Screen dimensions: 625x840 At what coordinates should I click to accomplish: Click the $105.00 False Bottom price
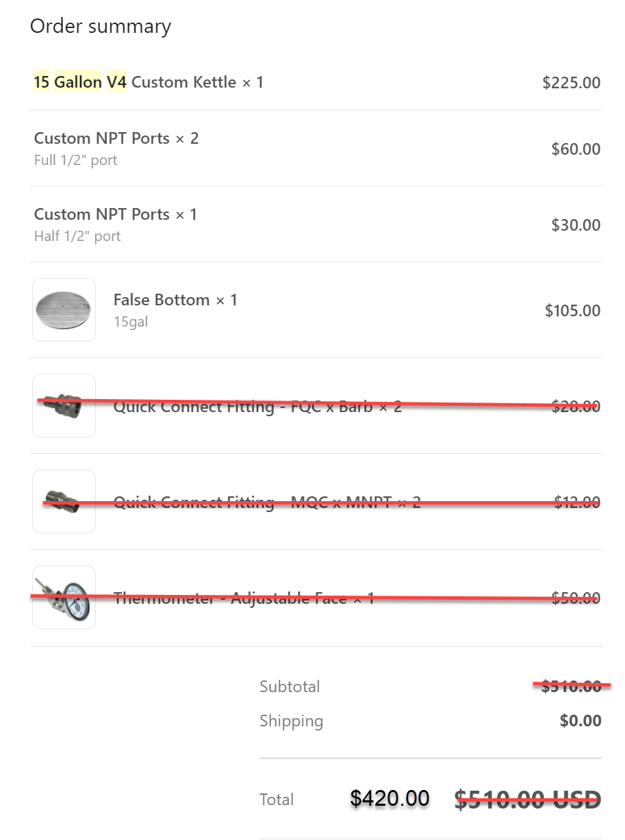572,311
